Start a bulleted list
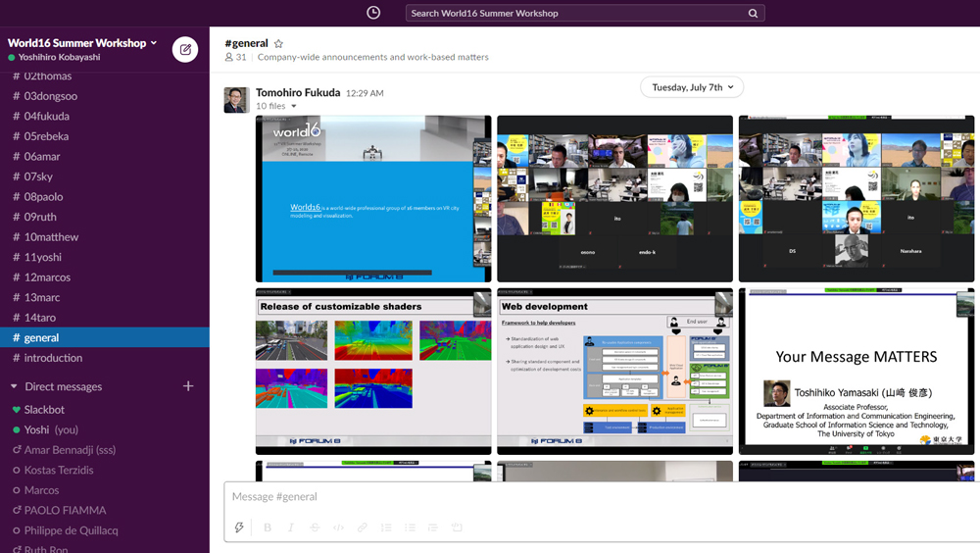 coord(410,528)
